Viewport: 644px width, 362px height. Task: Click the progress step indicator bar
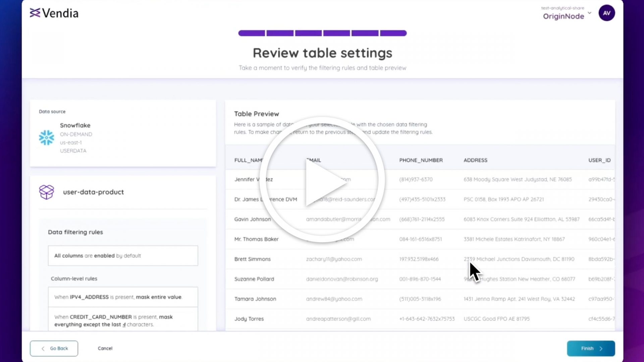pos(322,33)
